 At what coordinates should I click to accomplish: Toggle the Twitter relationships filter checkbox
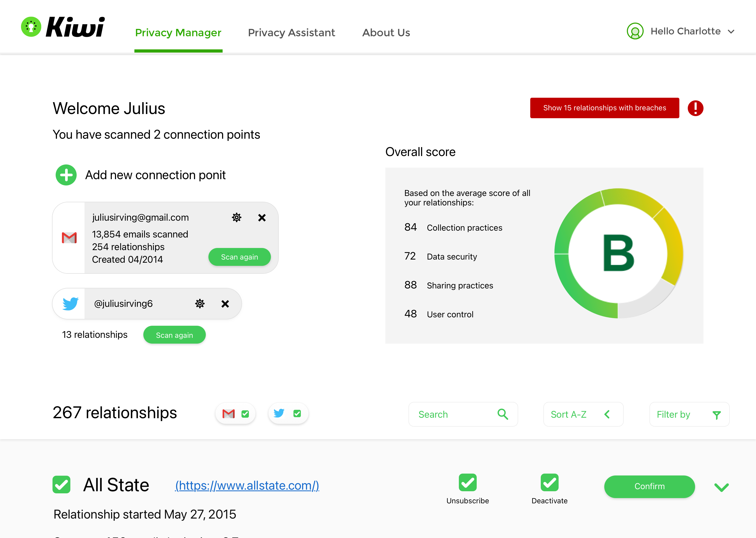(x=297, y=413)
